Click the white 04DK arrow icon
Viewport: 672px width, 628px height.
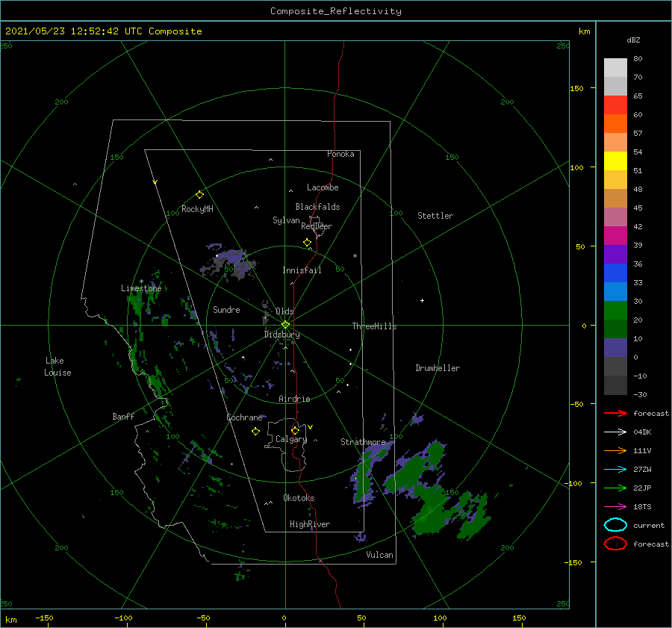coord(615,432)
